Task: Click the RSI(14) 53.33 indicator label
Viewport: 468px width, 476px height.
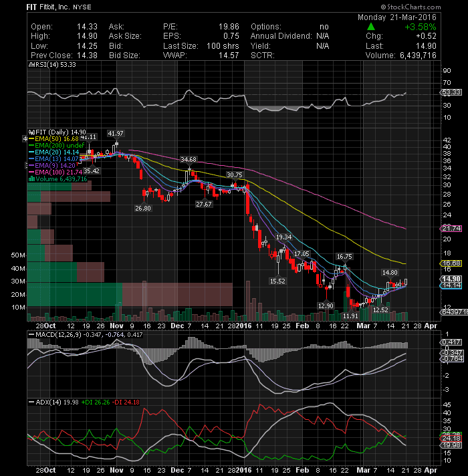Action: (52, 65)
